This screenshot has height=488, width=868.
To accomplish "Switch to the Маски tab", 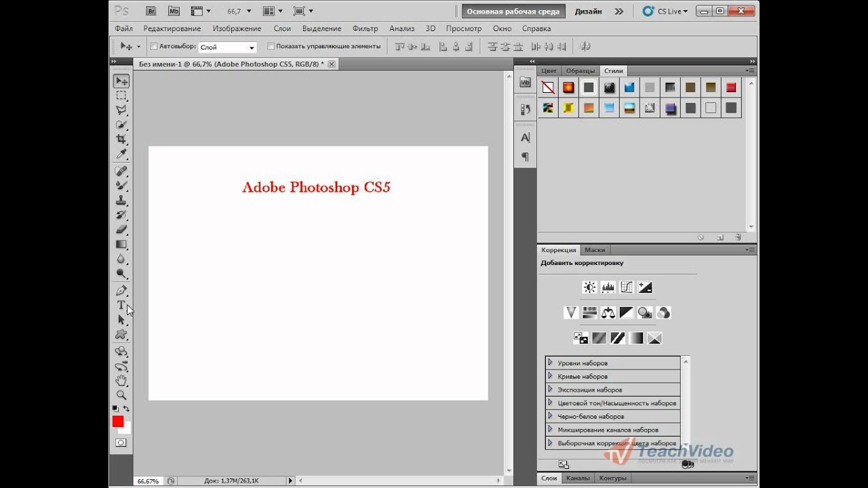I will [595, 250].
